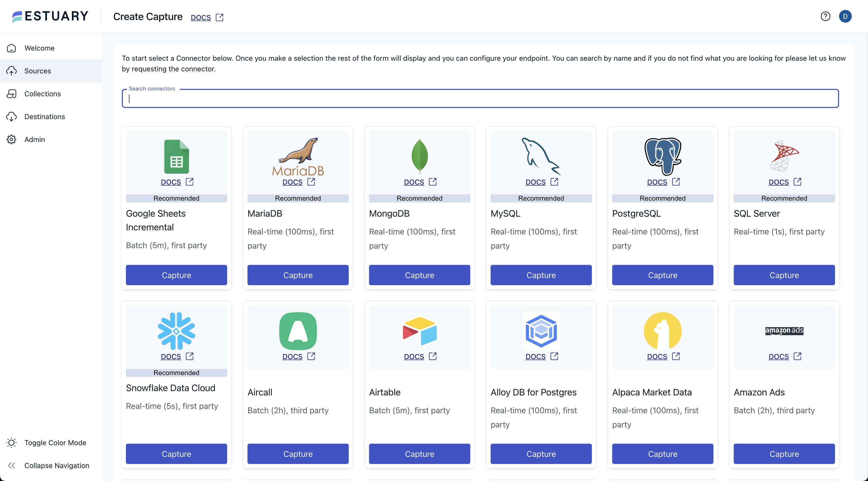
Task: Focus the Search connectors field
Action: pyautogui.click(x=480, y=99)
